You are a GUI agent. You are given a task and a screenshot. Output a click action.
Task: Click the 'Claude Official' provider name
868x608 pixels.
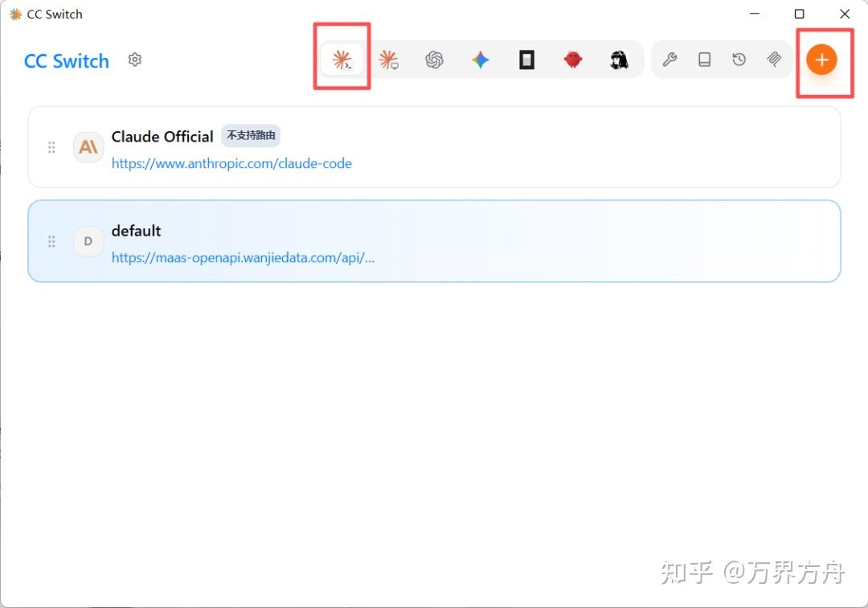pos(162,137)
